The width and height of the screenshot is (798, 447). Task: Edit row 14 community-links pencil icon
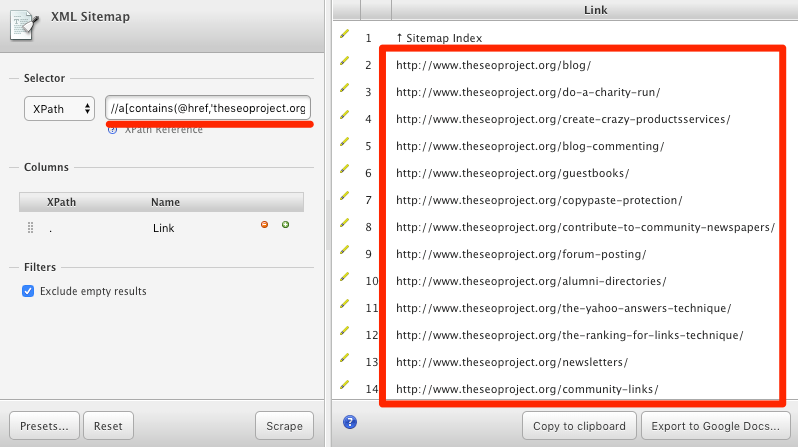pyautogui.click(x=345, y=385)
